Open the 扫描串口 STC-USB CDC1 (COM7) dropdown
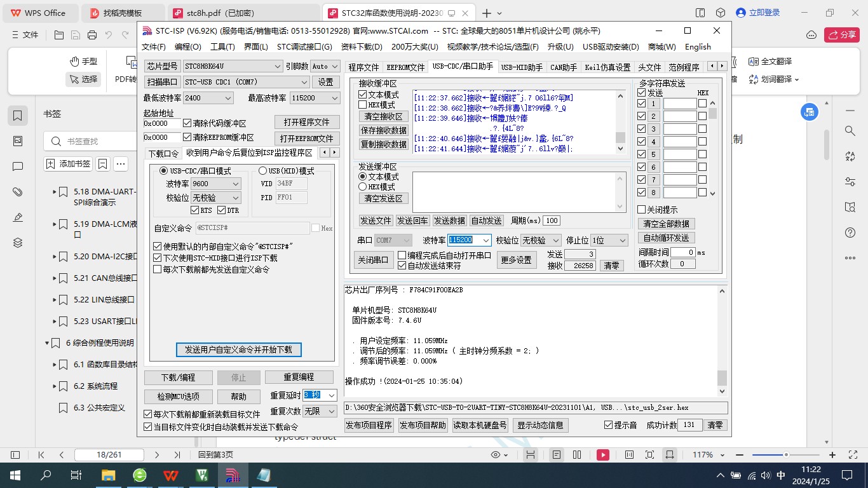Viewport: 868px width, 488px height. click(x=304, y=82)
